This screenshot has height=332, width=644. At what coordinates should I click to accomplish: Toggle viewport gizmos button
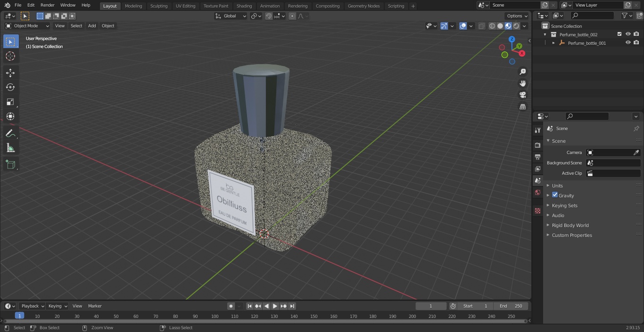[x=444, y=26]
